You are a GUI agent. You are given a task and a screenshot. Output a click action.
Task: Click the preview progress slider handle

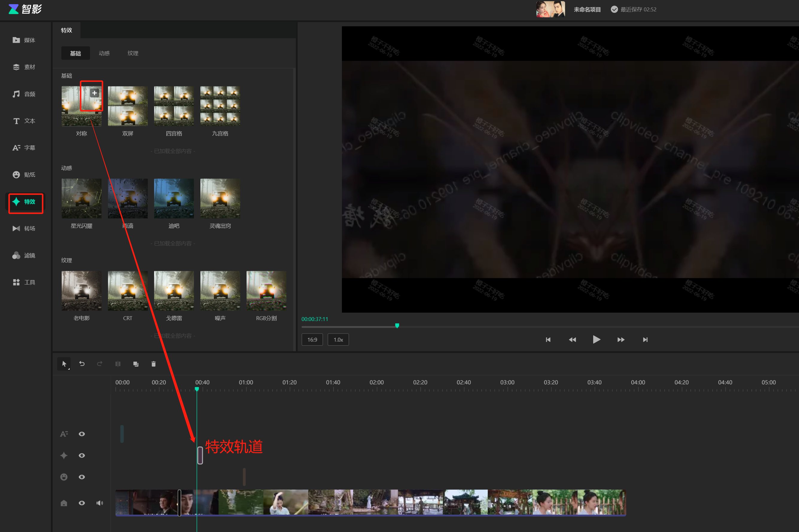coord(397,326)
